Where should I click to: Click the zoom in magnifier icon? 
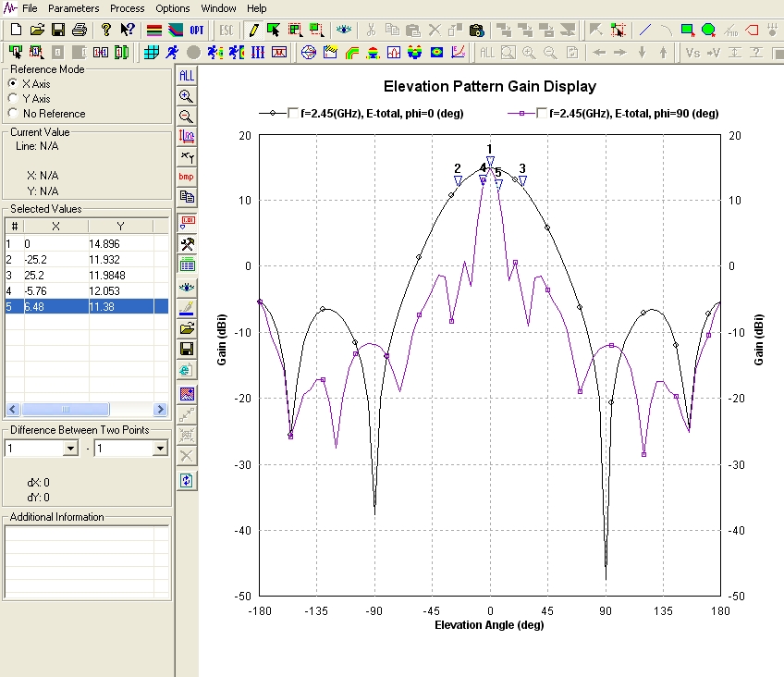pos(187,95)
